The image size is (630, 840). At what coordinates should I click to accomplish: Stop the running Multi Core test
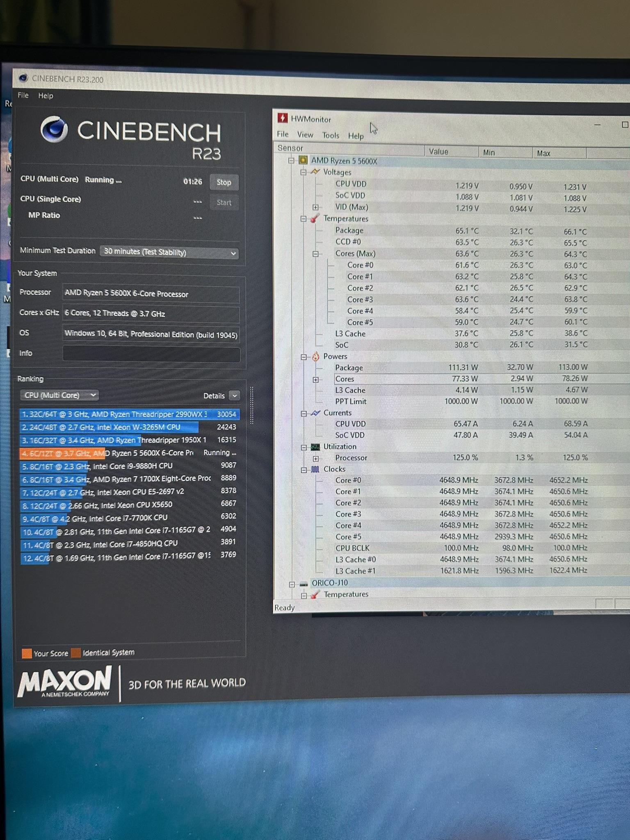click(x=224, y=182)
